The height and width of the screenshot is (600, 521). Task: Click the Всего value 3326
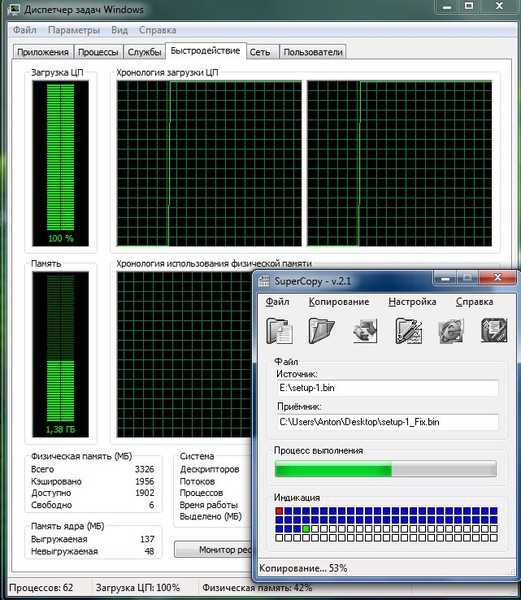[144, 469]
